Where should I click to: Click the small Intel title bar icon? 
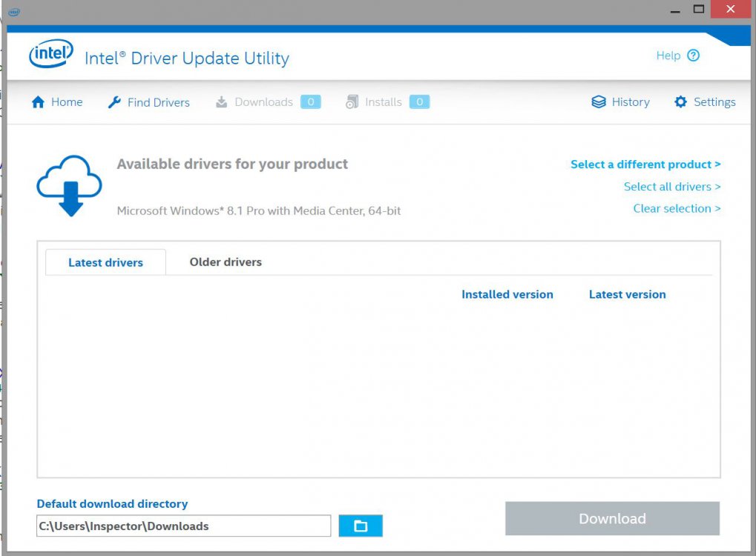(x=14, y=12)
